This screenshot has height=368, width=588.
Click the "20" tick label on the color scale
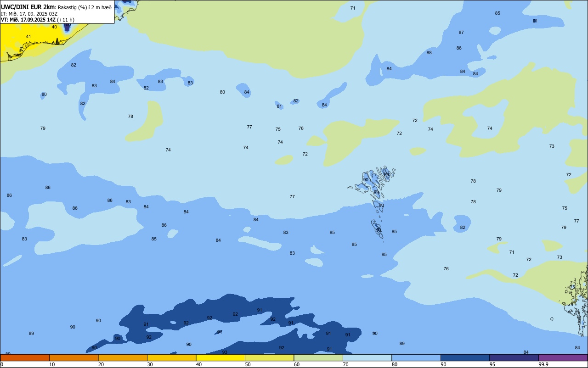tap(101, 364)
